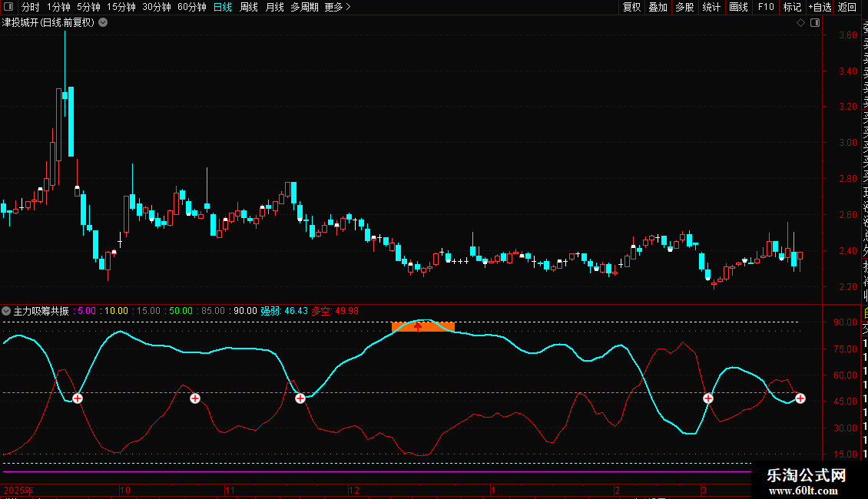
Task: Click the diamond icon above the price axis
Action: coord(800,22)
